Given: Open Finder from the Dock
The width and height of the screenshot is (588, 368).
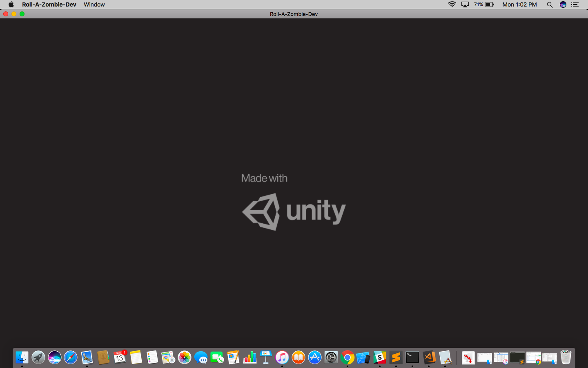Looking at the screenshot, I should [x=22, y=357].
